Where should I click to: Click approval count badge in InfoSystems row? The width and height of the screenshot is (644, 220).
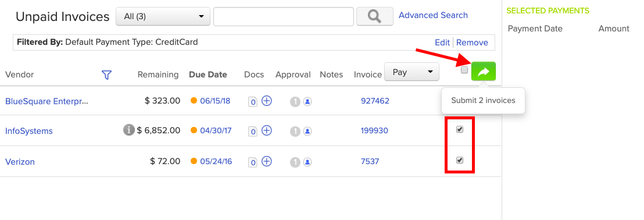pyautogui.click(x=295, y=132)
